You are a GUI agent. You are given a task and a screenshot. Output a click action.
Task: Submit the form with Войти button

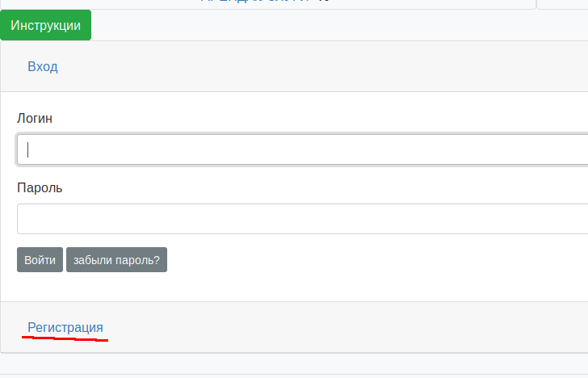point(40,259)
